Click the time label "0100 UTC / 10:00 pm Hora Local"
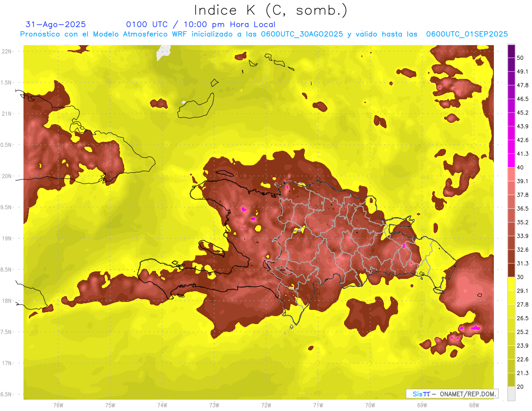This screenshot has height=411, width=532. coord(201,24)
